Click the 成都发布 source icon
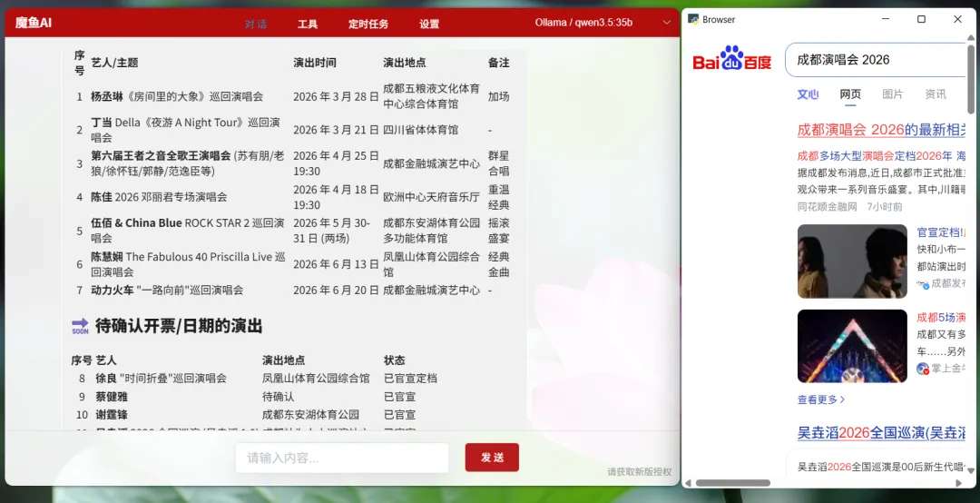The height and width of the screenshot is (503, 980). tap(923, 284)
